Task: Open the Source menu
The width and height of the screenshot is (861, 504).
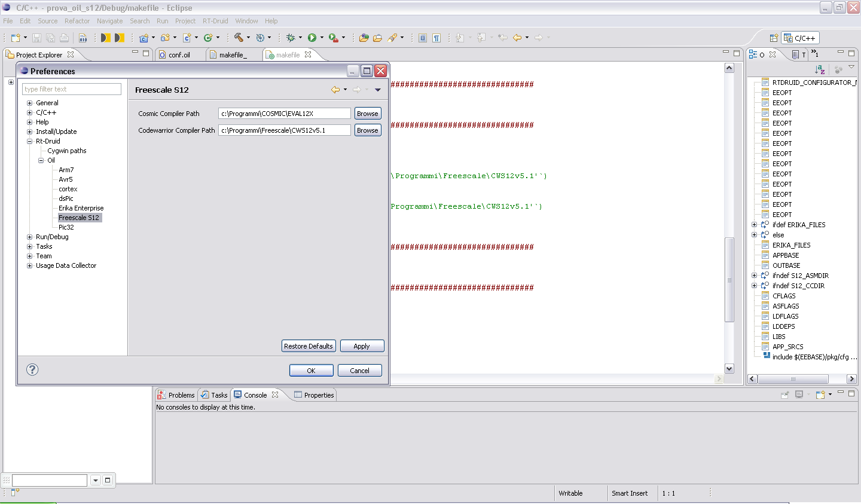Action: 48,21
